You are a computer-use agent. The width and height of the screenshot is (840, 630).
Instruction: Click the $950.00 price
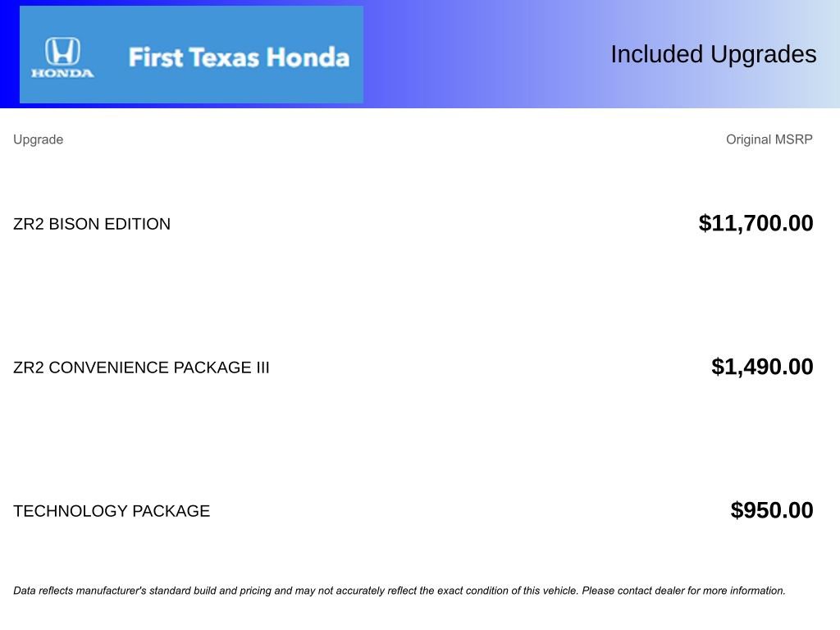(772, 510)
